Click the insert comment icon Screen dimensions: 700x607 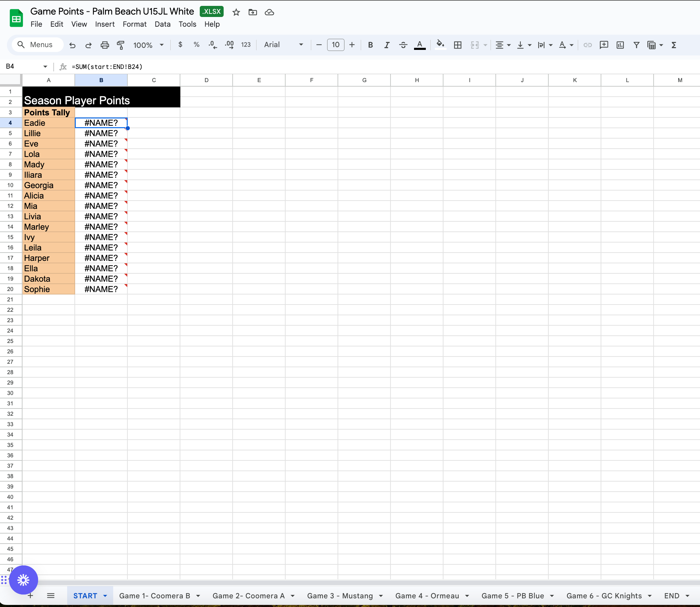[604, 45]
